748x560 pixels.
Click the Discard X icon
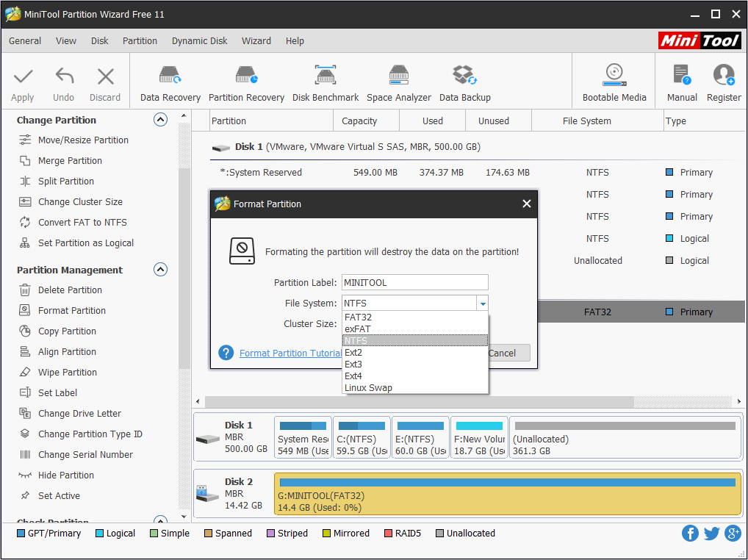click(105, 76)
